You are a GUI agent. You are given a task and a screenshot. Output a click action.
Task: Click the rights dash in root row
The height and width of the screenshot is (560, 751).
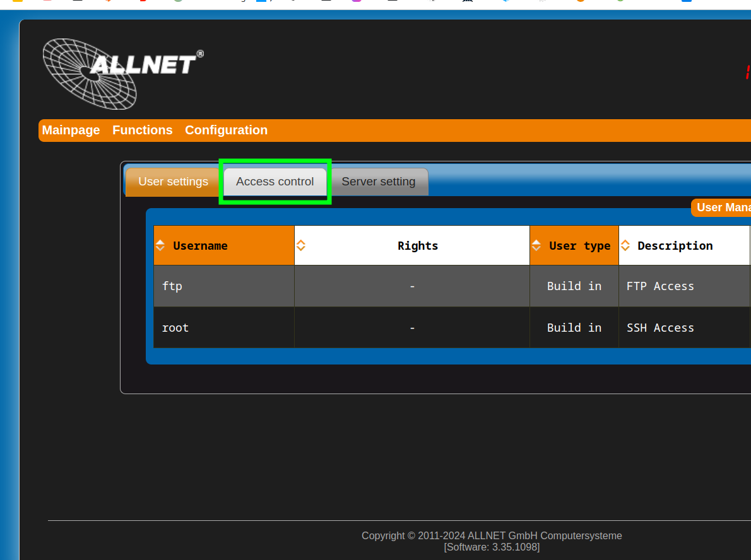point(412,328)
